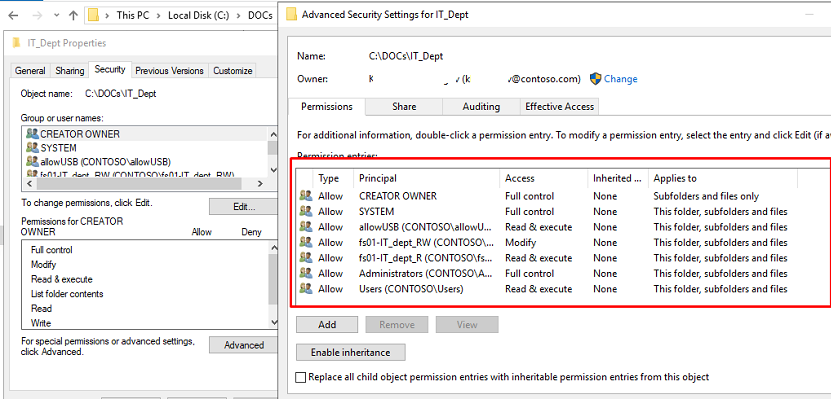Click the Enable inheritance button
Image resolution: width=831 pixels, height=399 pixels.
point(351,352)
